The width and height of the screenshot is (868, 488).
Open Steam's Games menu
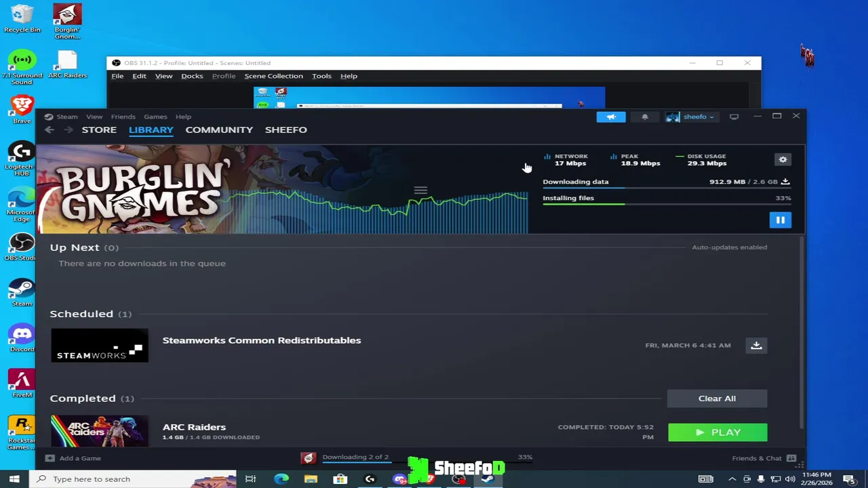pyautogui.click(x=155, y=117)
